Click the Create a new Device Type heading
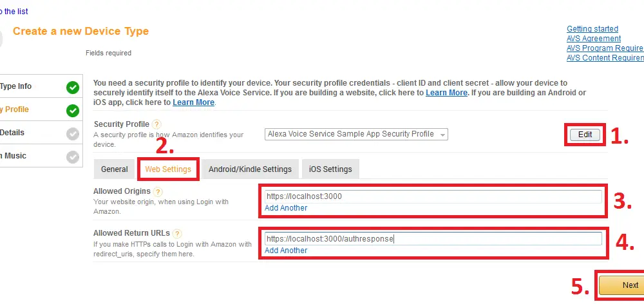Screen dimensions: 644x304 point(80,31)
